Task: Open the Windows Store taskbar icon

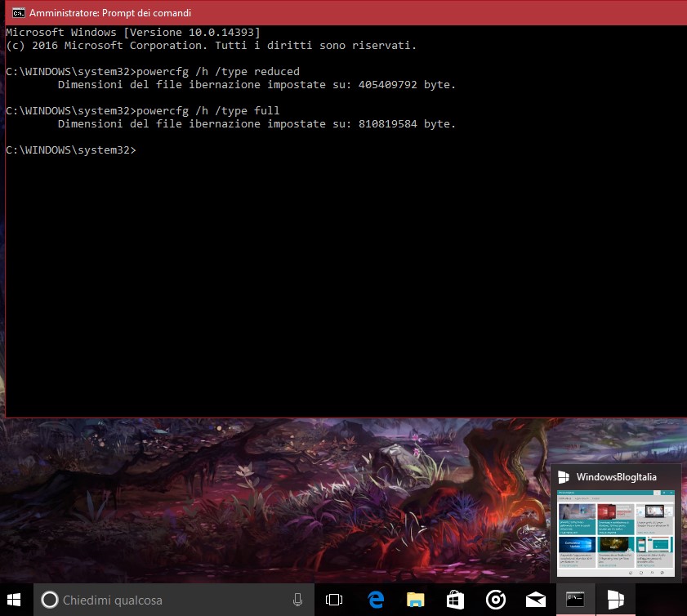Action: click(455, 600)
